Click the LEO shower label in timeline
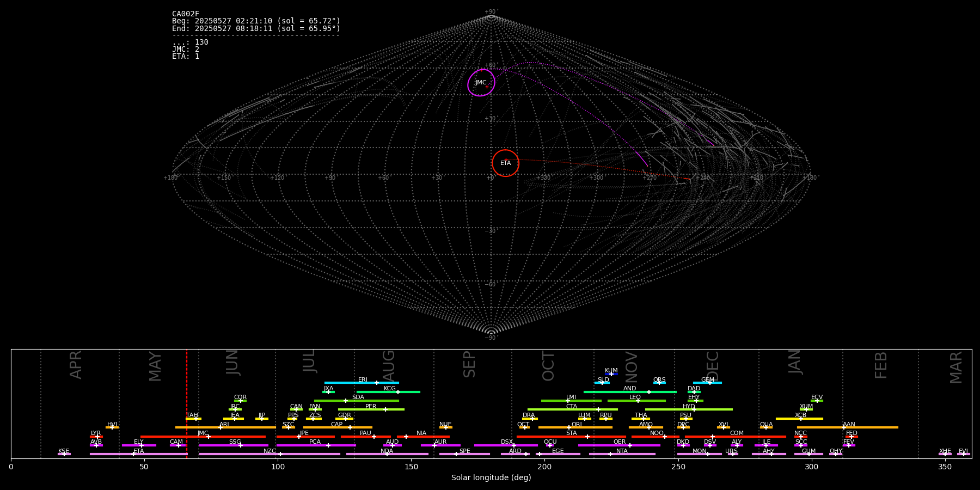This screenshot has width=980, height=490. pos(635,397)
